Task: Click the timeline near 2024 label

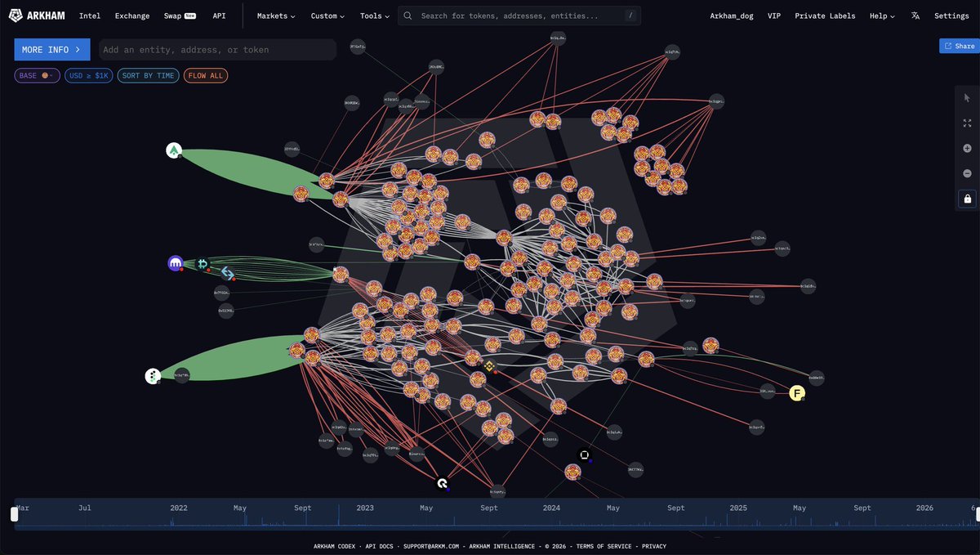Action: click(552, 508)
